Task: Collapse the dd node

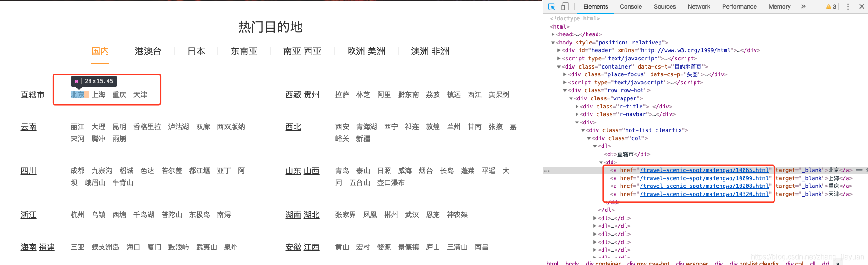Action: [x=601, y=162]
